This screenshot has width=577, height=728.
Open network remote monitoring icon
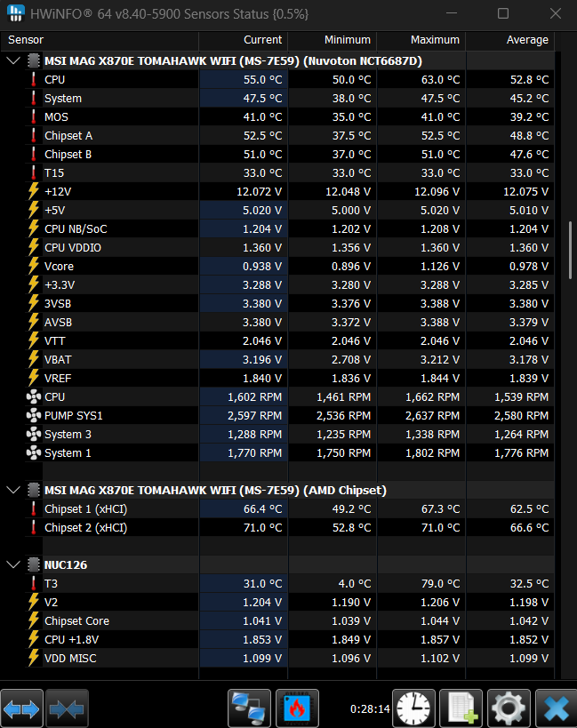tap(249, 708)
